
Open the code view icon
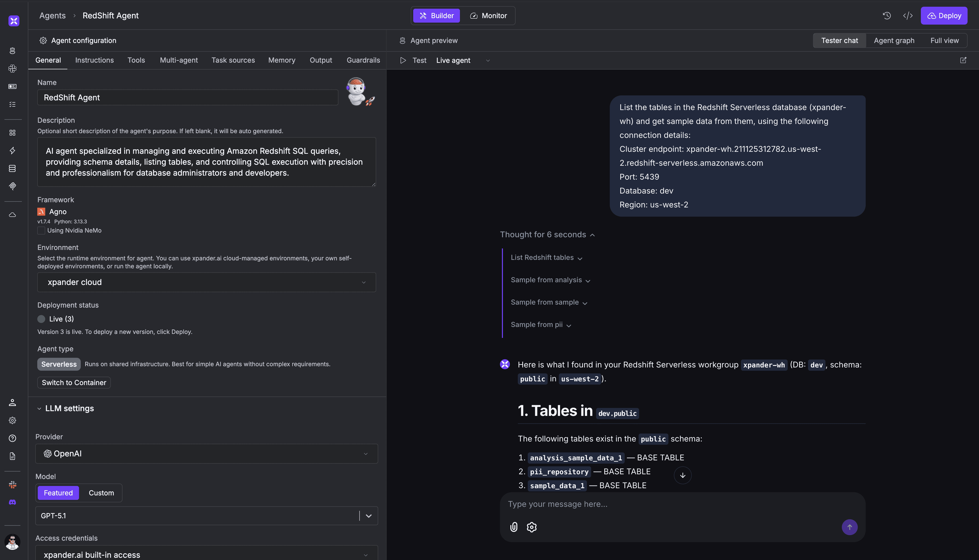point(908,16)
